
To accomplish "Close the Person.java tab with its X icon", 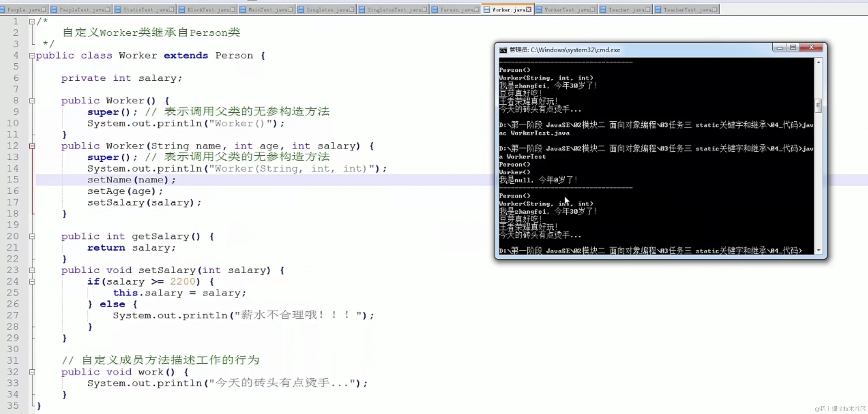I will 476,10.
